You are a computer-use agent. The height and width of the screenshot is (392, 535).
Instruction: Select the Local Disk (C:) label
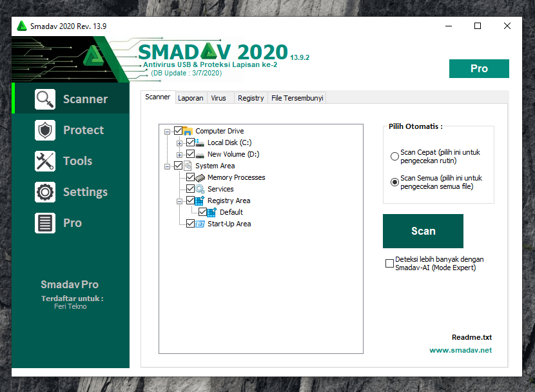coord(229,142)
